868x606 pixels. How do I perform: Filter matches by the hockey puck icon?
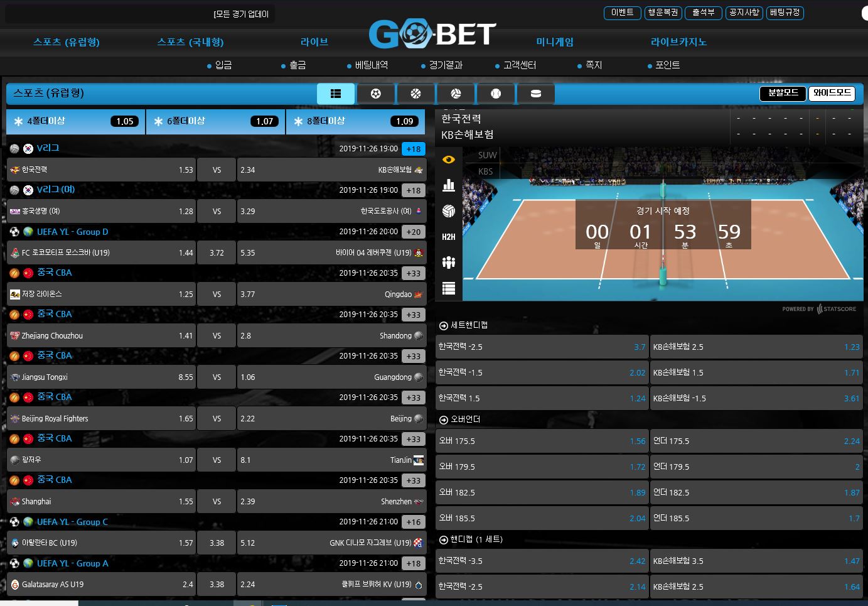pyautogui.click(x=536, y=94)
